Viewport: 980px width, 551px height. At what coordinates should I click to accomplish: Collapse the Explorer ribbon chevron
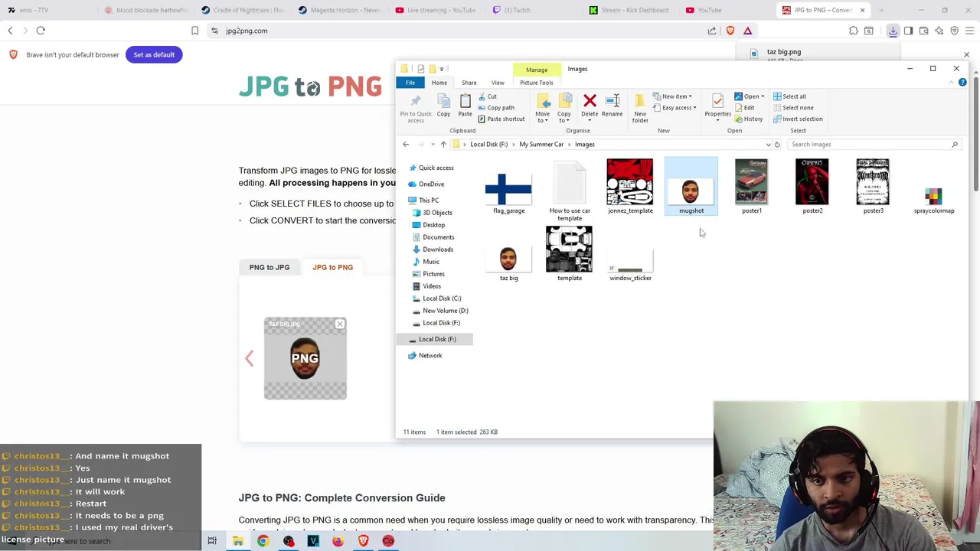click(952, 82)
